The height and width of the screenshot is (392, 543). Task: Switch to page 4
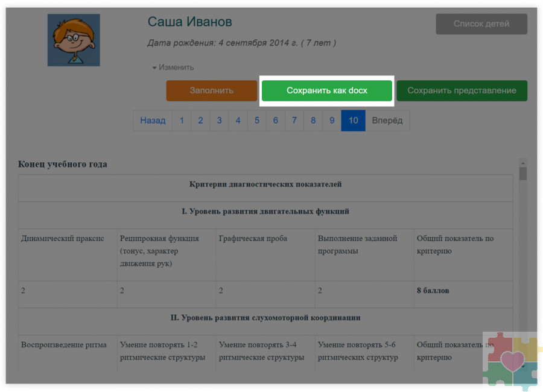coord(238,121)
